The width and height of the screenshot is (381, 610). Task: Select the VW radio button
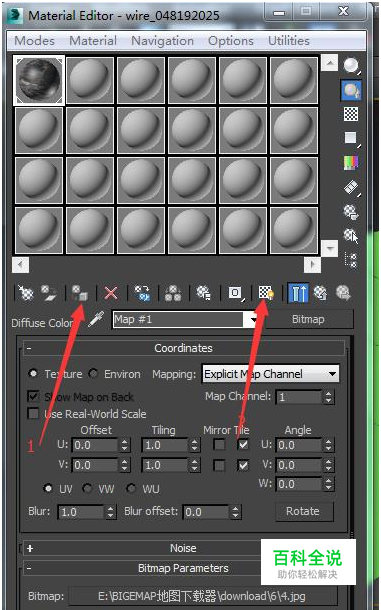[87, 488]
